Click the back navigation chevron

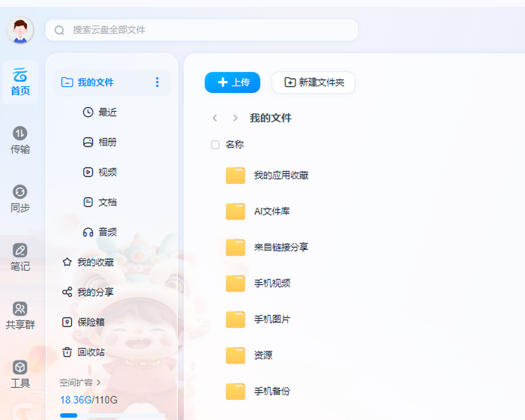click(214, 118)
